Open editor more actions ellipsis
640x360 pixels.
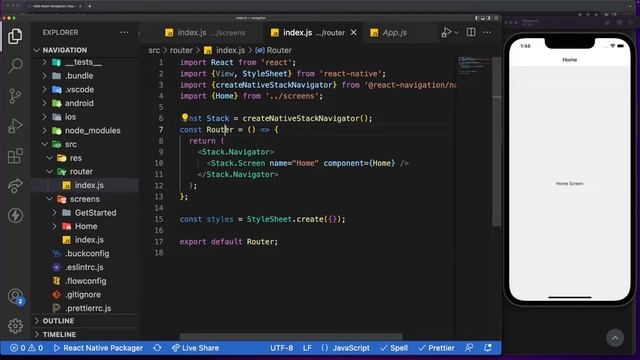click(487, 32)
